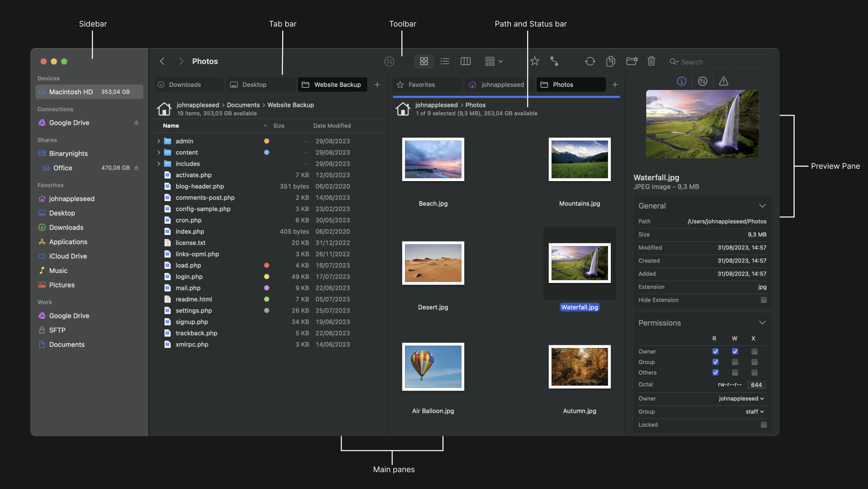Move selection to Trash via toolbar icon
This screenshot has width=868, height=489.
[x=651, y=61]
